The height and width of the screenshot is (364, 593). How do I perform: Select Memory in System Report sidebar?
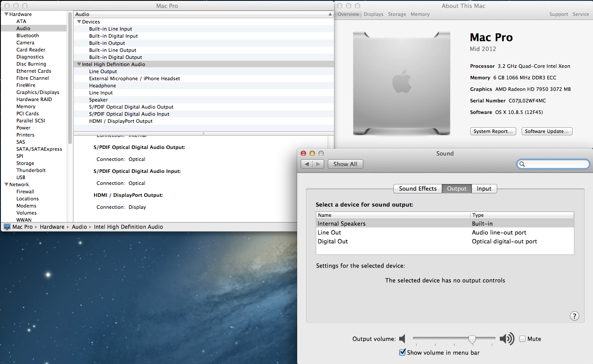coord(26,106)
